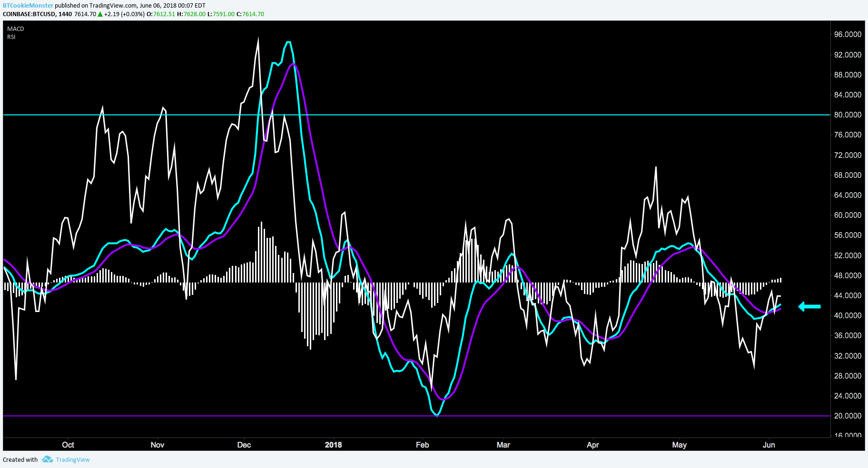868x468 pixels.
Task: Click the May label on time axis
Action: click(x=680, y=445)
